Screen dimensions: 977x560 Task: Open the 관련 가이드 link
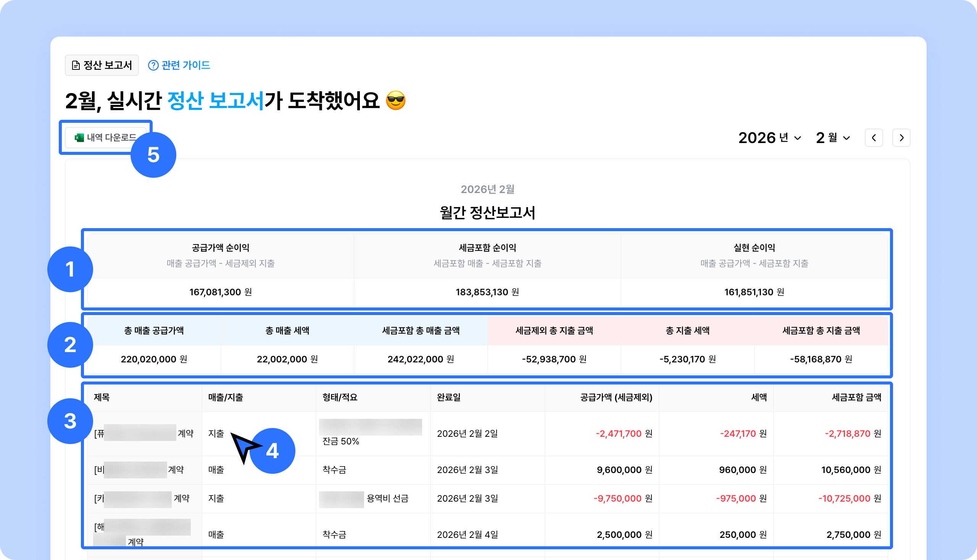pos(185,65)
